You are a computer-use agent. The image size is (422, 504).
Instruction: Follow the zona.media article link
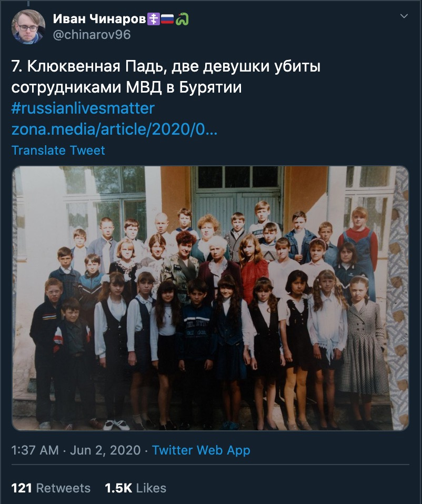114,129
